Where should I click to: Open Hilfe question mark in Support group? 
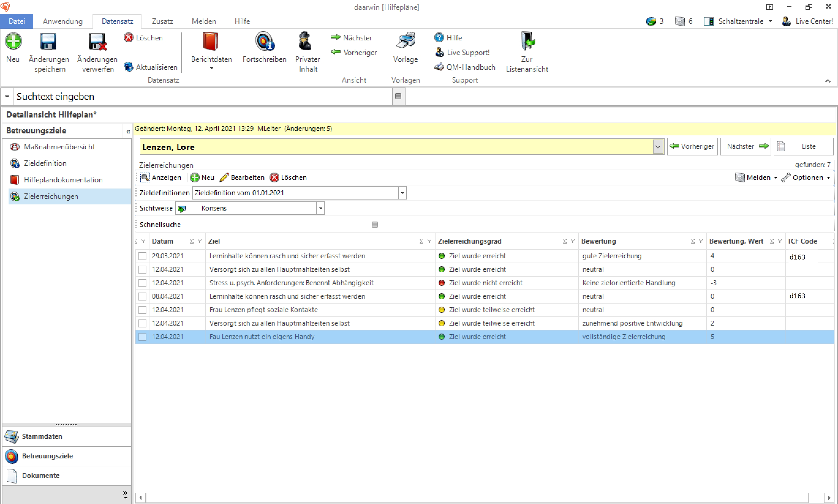click(448, 38)
